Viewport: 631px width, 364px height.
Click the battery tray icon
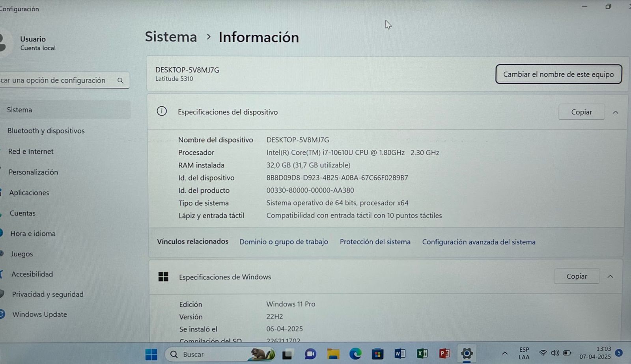[567, 353]
